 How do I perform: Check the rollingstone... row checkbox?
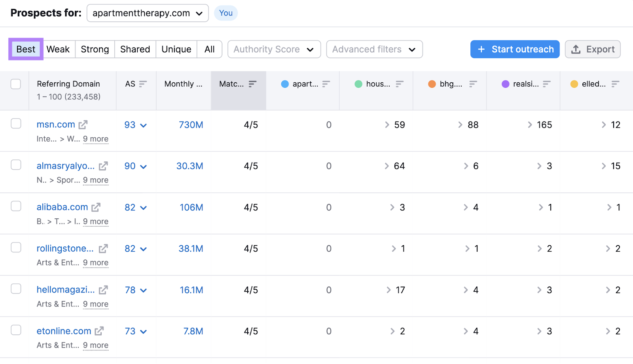[16, 247]
